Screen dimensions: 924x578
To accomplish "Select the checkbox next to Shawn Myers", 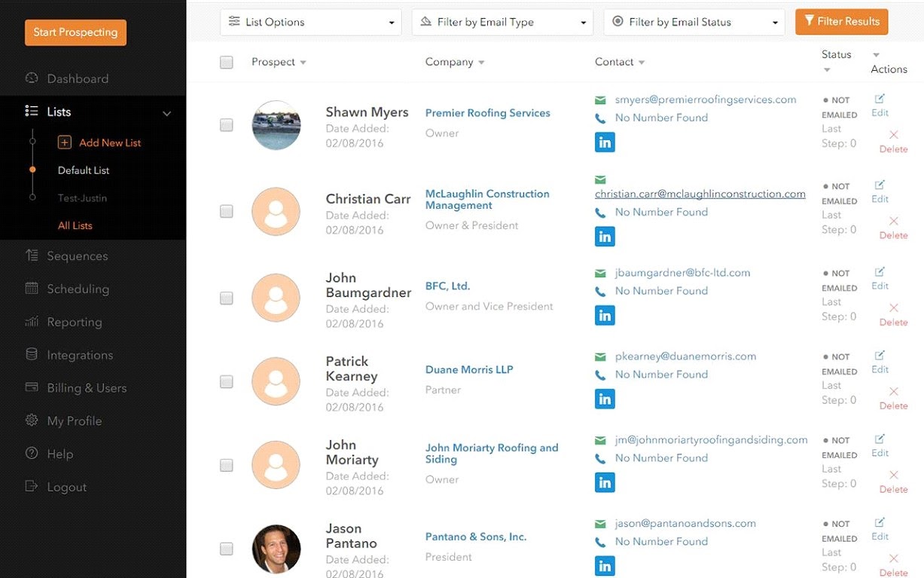I will (x=227, y=125).
